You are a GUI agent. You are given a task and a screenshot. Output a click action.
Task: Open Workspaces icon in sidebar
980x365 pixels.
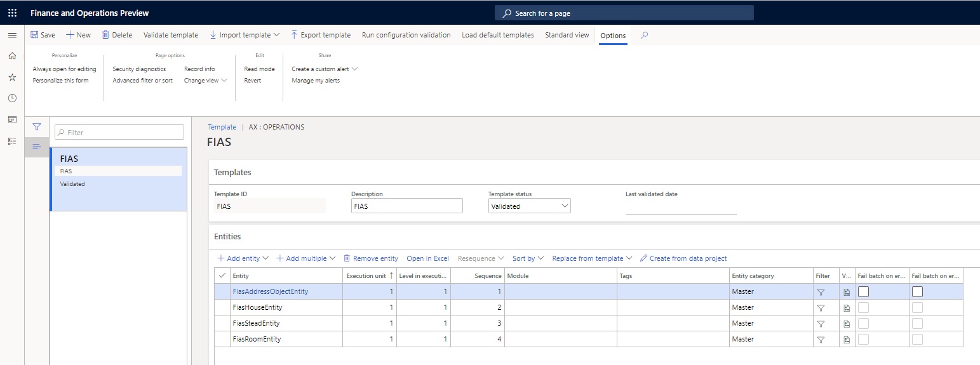(x=12, y=119)
